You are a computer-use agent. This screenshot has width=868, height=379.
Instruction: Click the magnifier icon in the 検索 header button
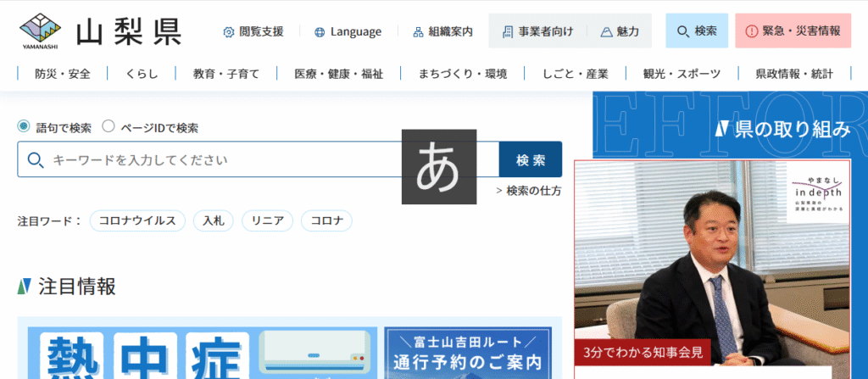tap(683, 31)
